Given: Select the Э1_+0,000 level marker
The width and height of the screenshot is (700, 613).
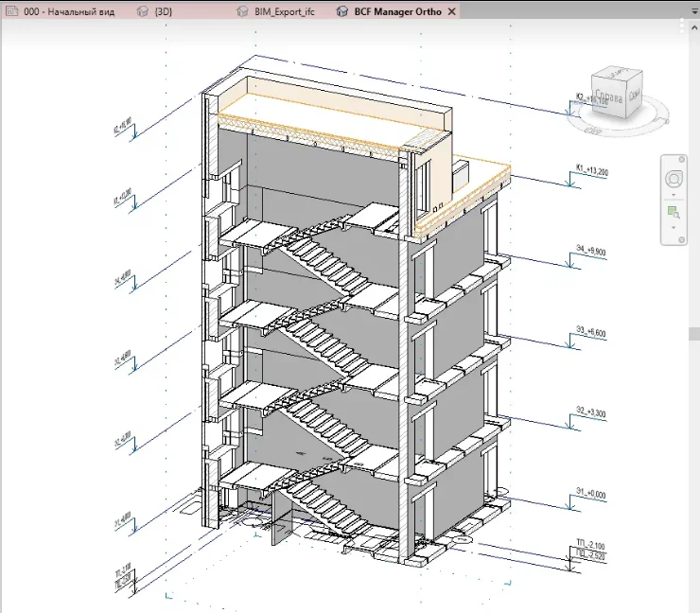Looking at the screenshot, I should click(590, 494).
